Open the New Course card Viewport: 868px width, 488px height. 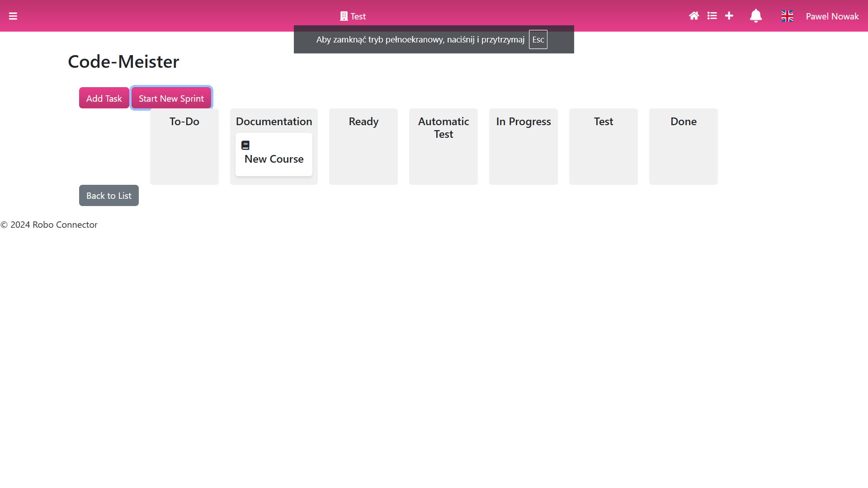pos(274,155)
